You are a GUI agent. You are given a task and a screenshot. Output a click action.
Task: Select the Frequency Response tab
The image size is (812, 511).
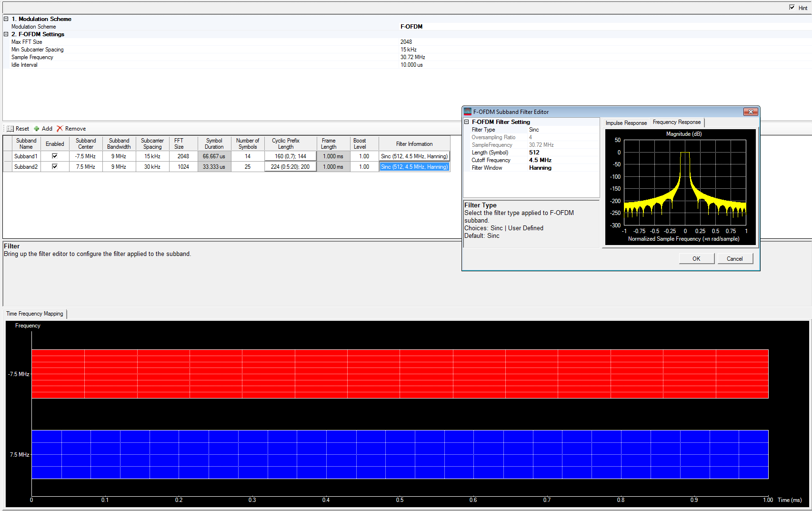(x=676, y=122)
